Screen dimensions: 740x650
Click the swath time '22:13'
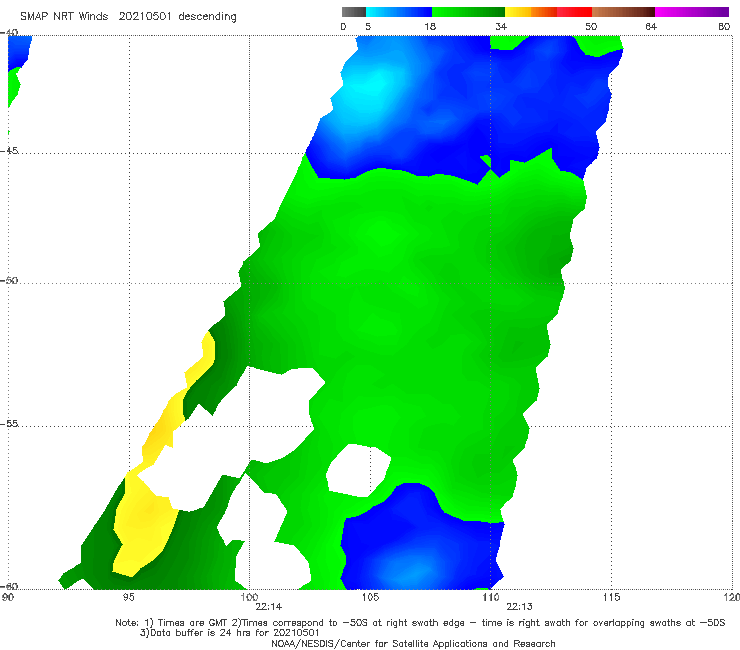tap(520, 607)
